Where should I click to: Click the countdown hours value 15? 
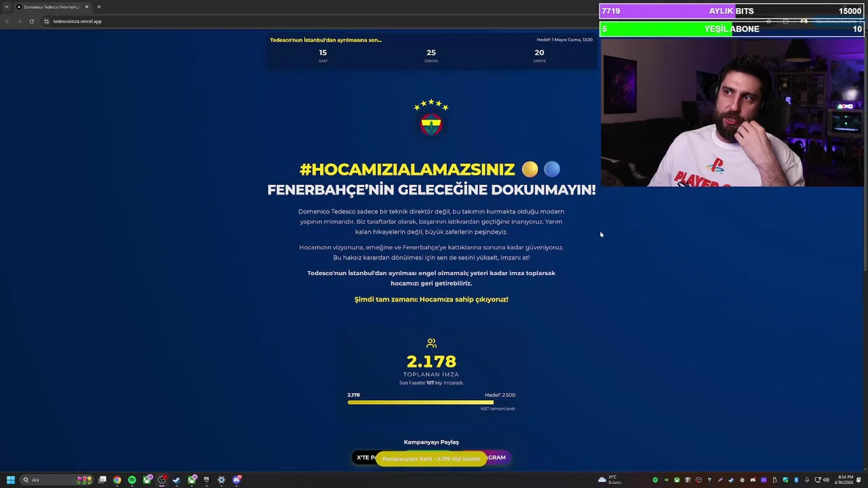click(x=323, y=52)
